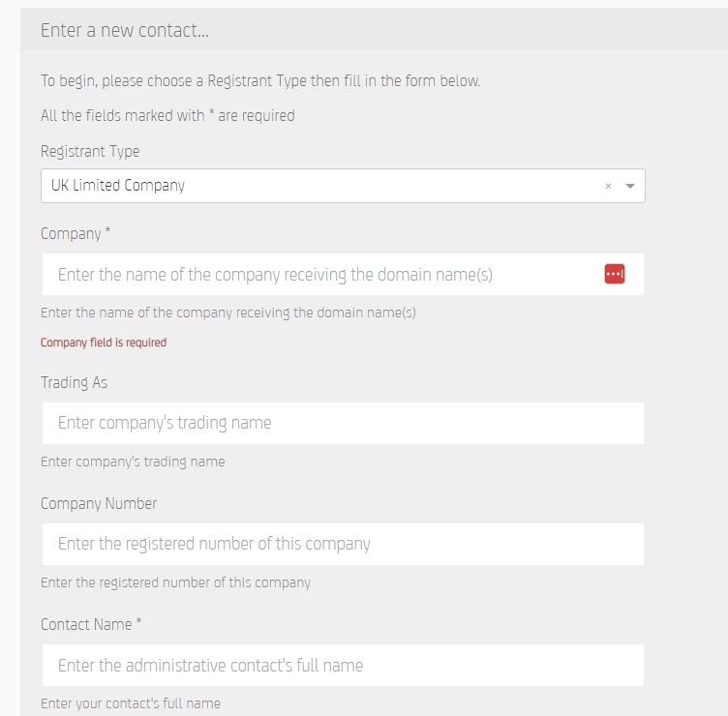Expand the Registrant Type dropdown arrow

tap(630, 186)
